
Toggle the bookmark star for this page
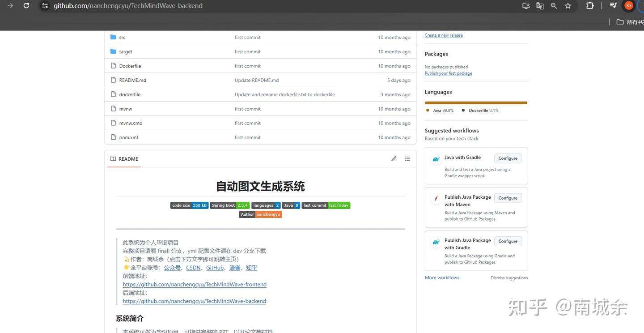click(568, 6)
